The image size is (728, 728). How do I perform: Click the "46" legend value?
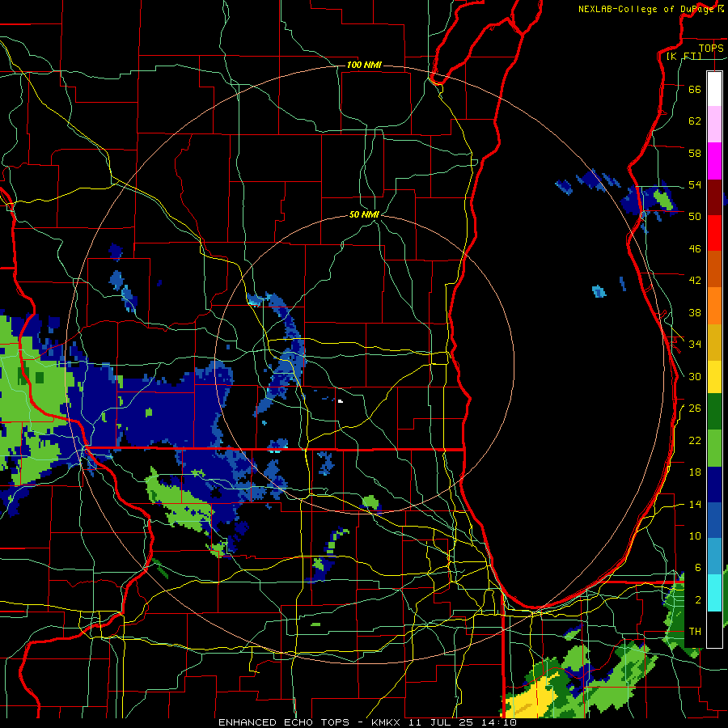(x=695, y=249)
